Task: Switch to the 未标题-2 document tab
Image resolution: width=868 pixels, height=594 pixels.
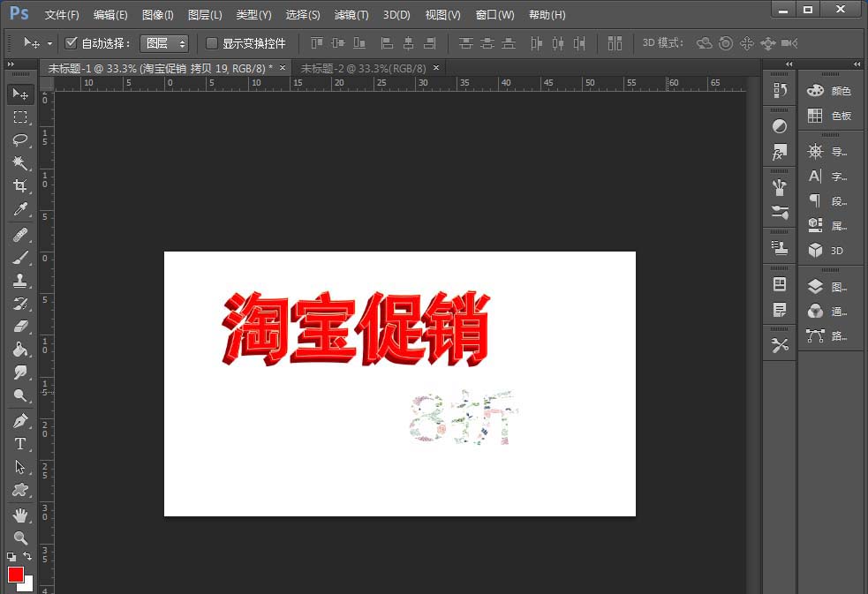Action: 363,69
